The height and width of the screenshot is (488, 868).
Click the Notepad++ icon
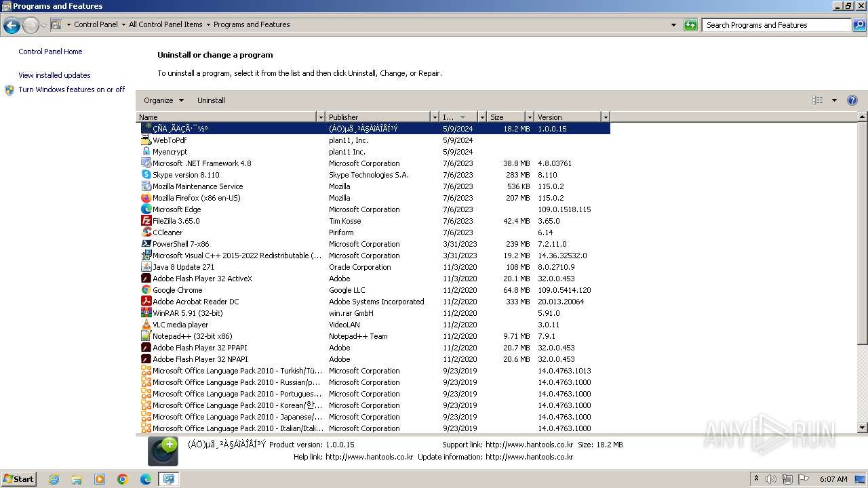tap(146, 336)
